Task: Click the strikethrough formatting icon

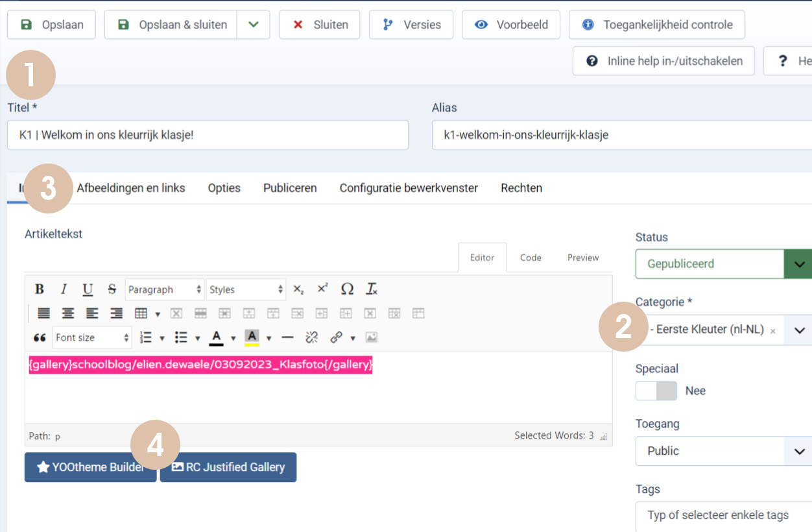Action: [x=112, y=289]
